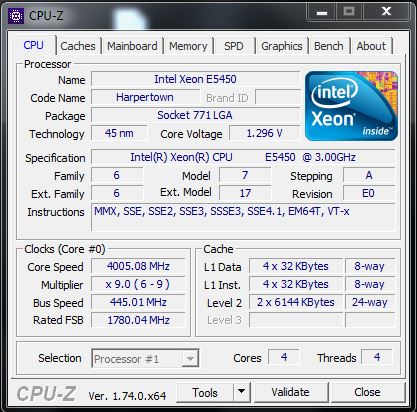
Task: View the About tab
Action: (371, 46)
